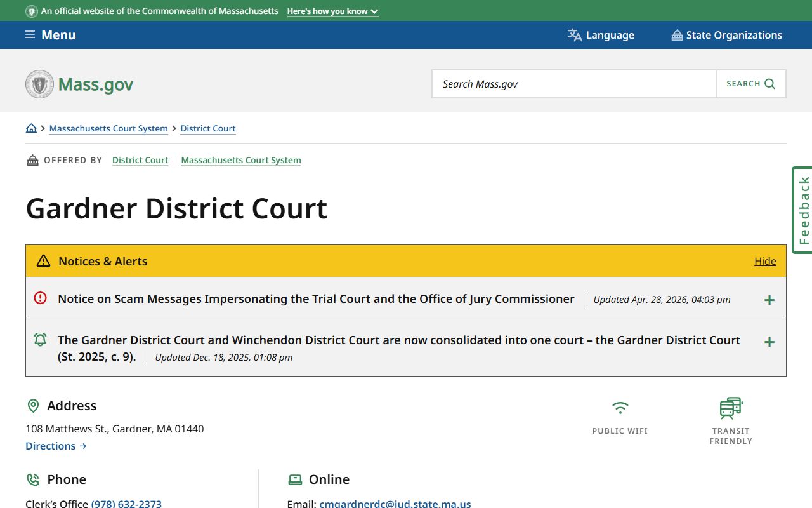
Task: Open Massachusetts Court System link under Offered By
Action: pyautogui.click(x=241, y=160)
